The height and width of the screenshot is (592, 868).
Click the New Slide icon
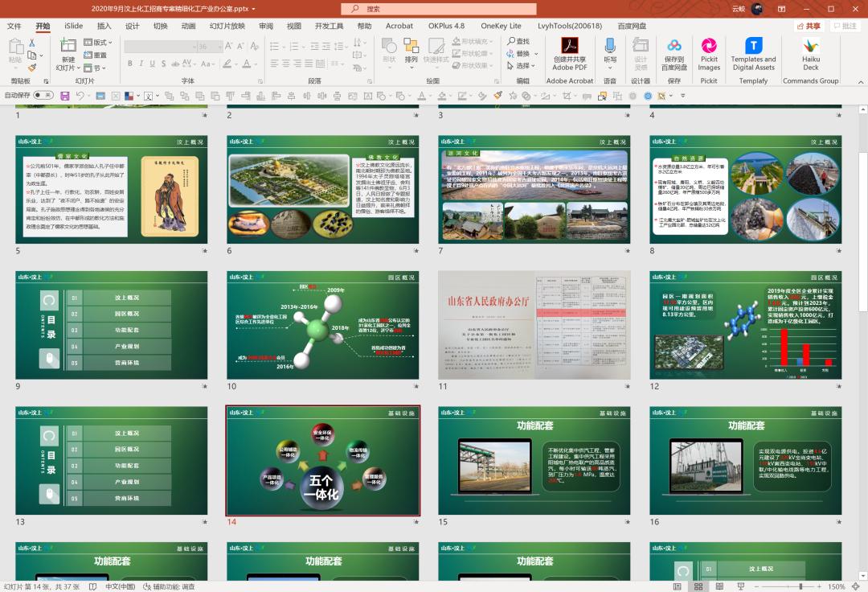[68, 46]
